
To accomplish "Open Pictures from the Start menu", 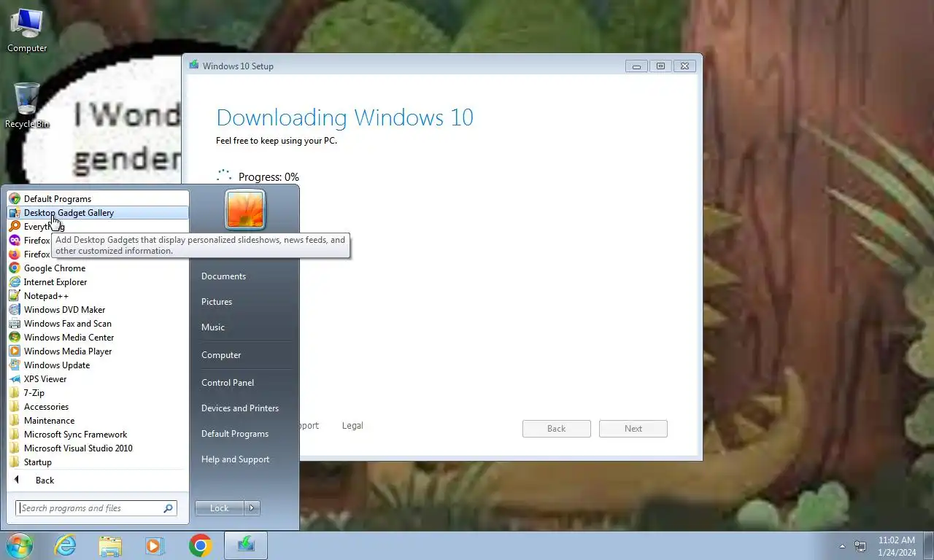I will pos(245,301).
